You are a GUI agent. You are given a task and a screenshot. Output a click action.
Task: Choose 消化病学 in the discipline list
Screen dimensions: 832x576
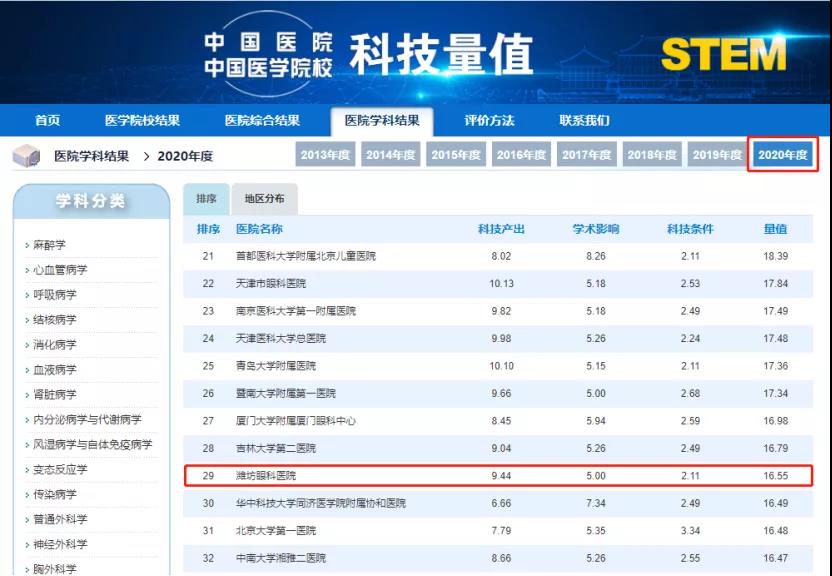point(55,345)
